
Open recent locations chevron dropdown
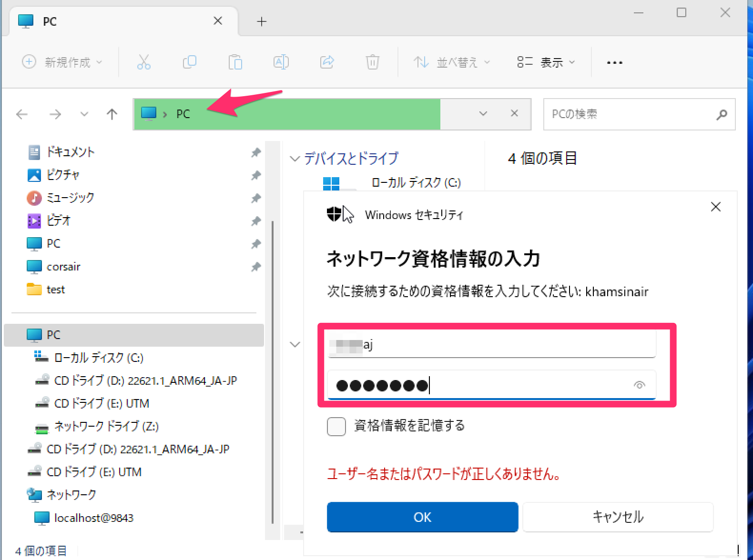(84, 114)
